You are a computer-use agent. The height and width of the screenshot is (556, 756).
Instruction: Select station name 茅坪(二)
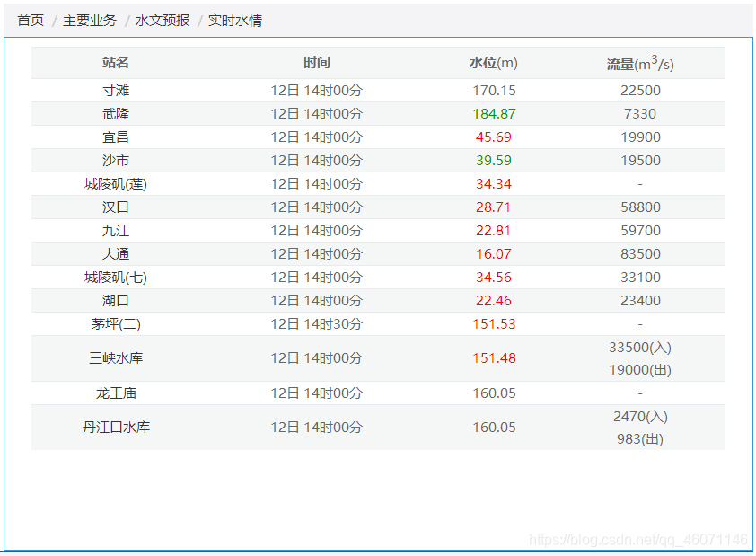point(116,324)
